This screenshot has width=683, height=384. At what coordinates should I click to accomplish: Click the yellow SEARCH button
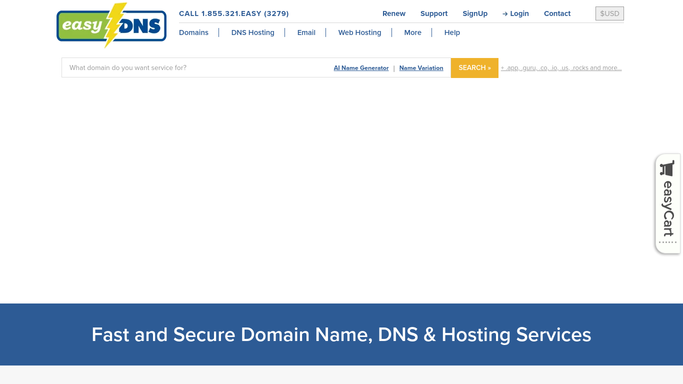pos(474,68)
